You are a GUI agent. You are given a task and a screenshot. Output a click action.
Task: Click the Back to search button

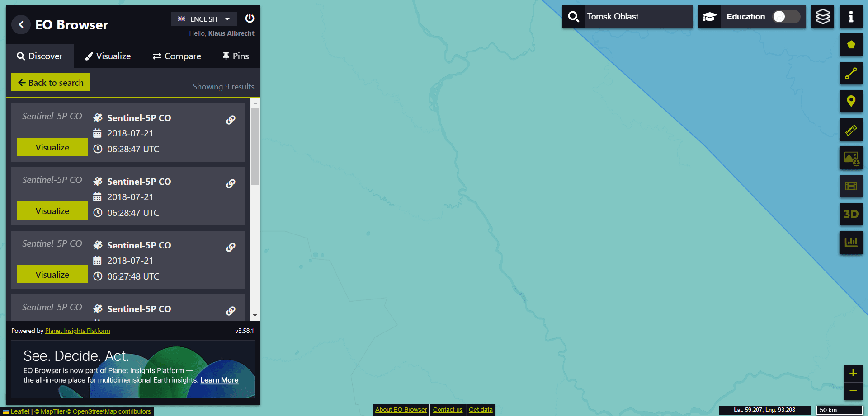tap(51, 83)
